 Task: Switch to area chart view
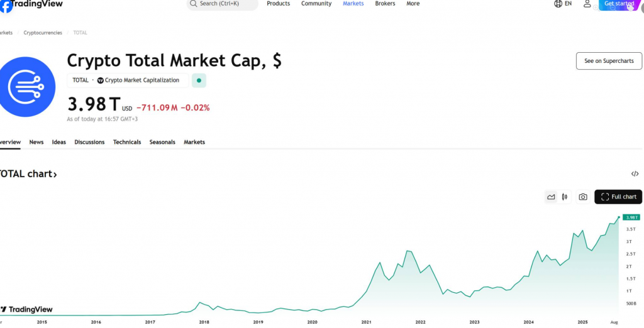click(x=551, y=197)
